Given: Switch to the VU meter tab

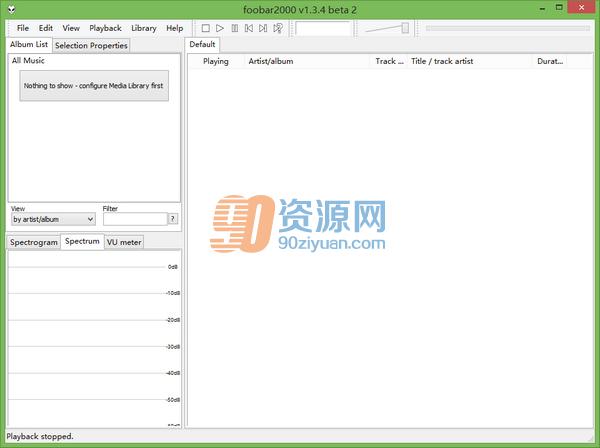Looking at the screenshot, I should [x=124, y=243].
